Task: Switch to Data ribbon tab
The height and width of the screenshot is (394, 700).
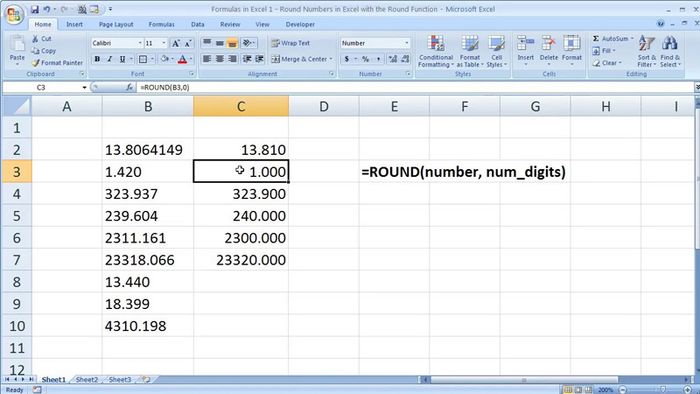Action: pos(198,25)
